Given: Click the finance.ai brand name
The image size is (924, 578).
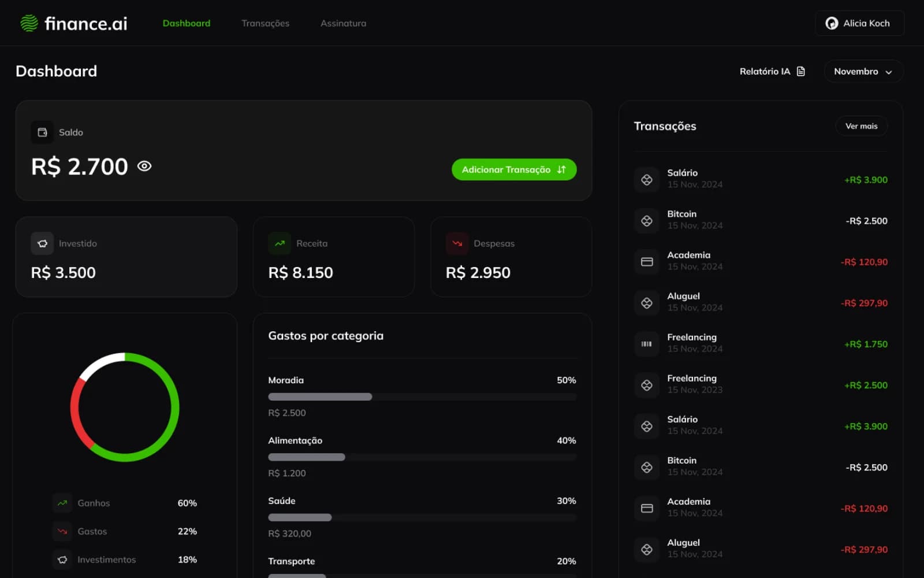Looking at the screenshot, I should (x=86, y=23).
